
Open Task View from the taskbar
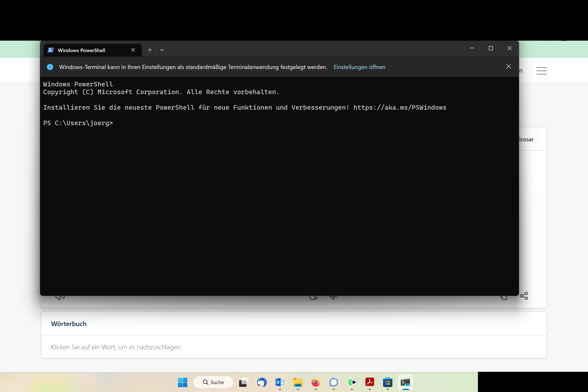point(244,382)
